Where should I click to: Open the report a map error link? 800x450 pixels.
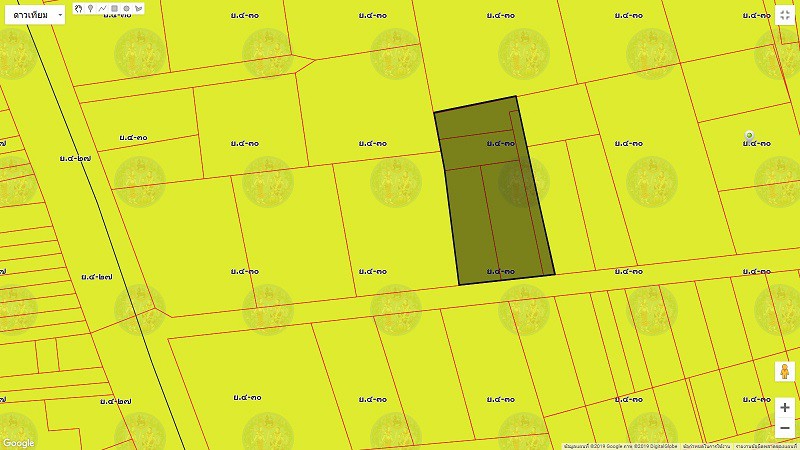(767, 446)
